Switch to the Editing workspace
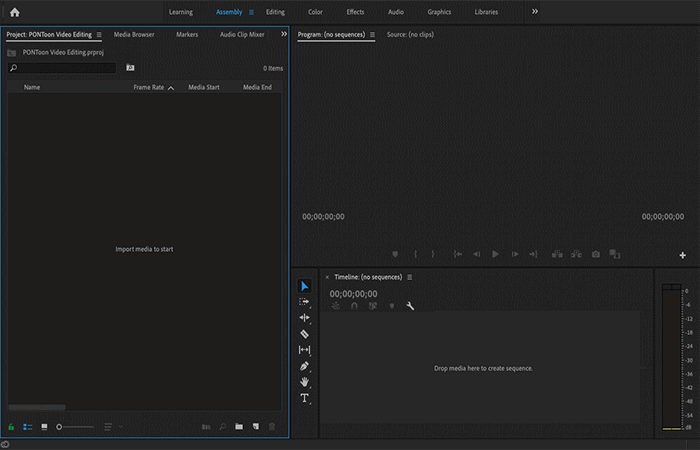700x450 pixels. click(275, 12)
